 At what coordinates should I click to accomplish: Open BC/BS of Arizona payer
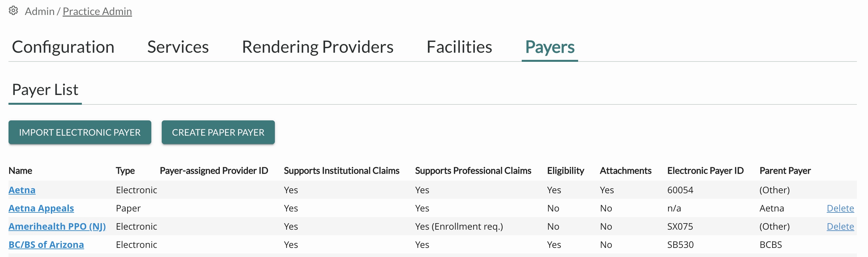(46, 245)
